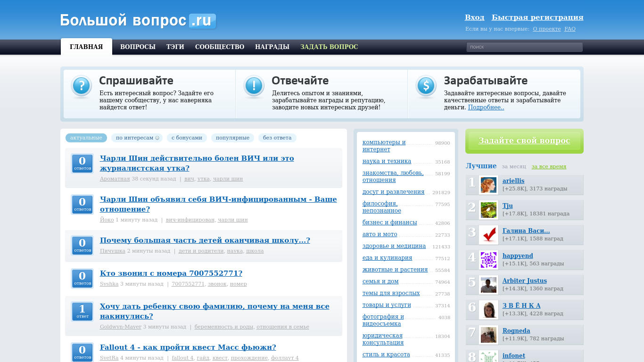Click the exclamation mark Отвечайте icon
644x362 pixels.
pos(254,86)
